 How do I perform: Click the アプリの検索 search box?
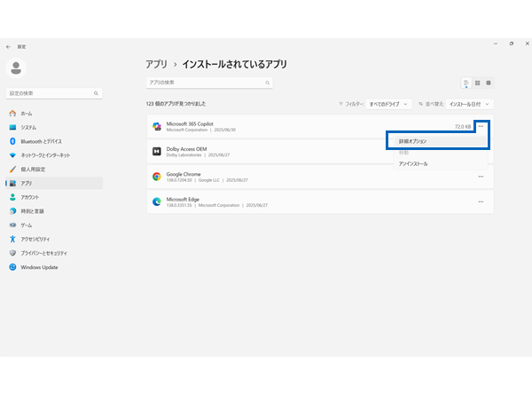209,83
